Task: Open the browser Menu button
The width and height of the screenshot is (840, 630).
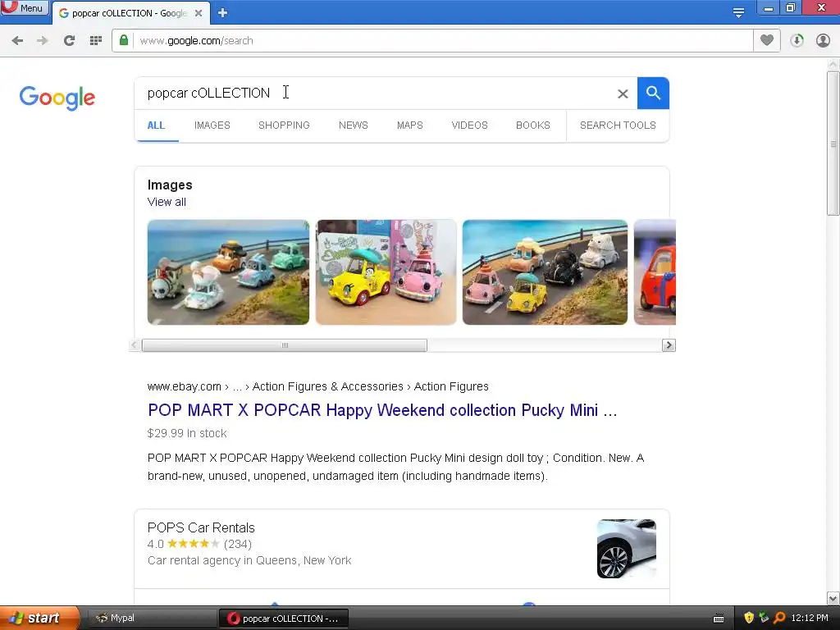Action: pos(25,8)
